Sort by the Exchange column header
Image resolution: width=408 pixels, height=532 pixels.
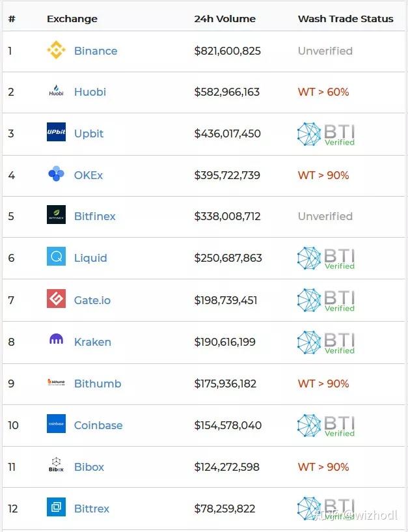(x=72, y=19)
